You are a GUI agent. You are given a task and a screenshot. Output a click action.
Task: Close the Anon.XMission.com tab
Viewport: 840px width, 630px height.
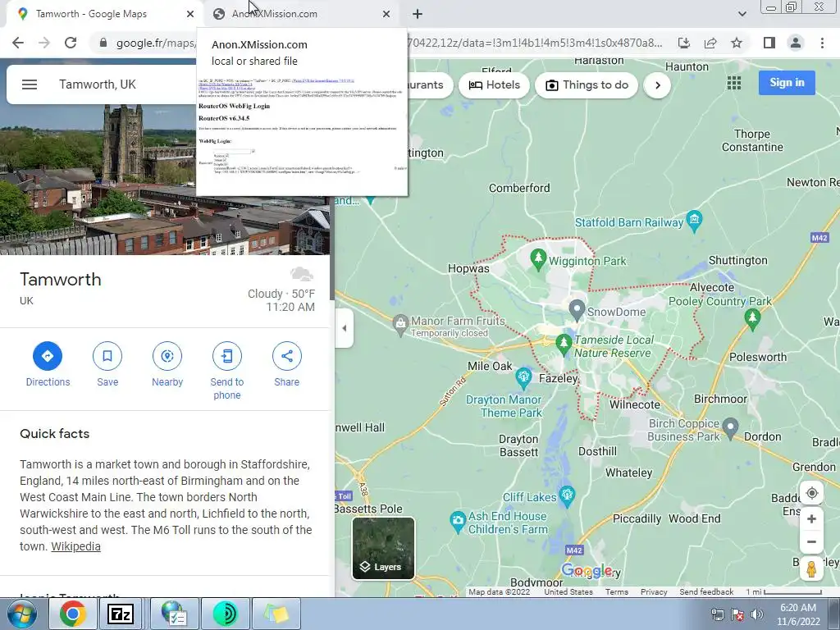click(386, 14)
